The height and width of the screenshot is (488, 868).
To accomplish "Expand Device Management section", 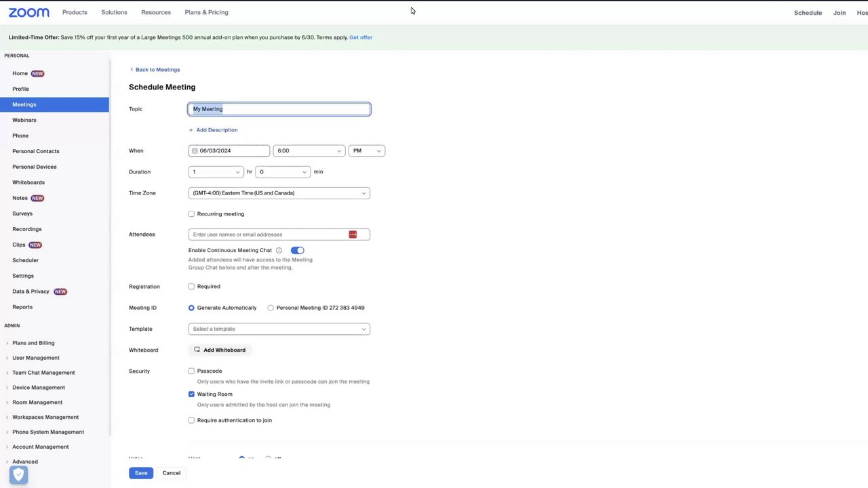I will (39, 388).
